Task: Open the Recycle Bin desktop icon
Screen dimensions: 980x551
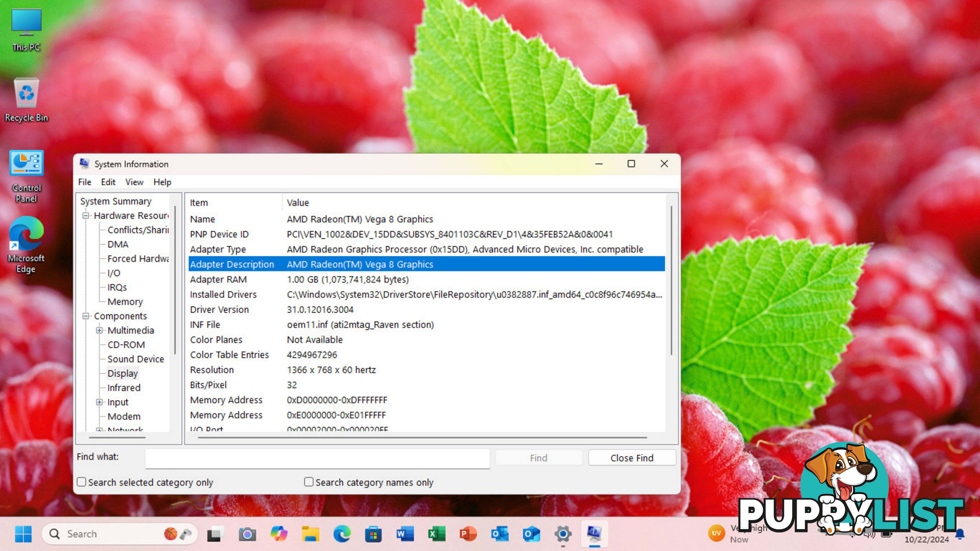Action: click(26, 100)
